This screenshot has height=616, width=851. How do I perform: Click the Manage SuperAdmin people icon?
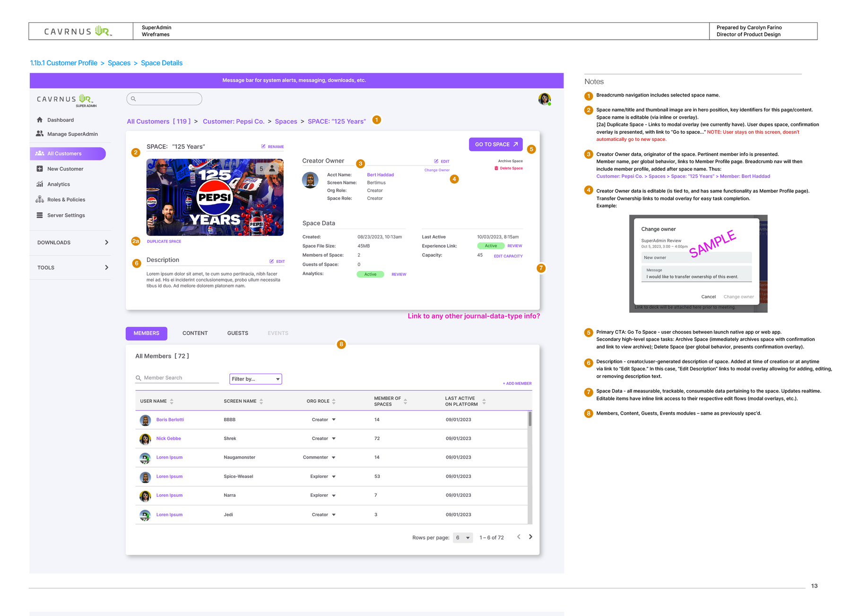tap(40, 134)
